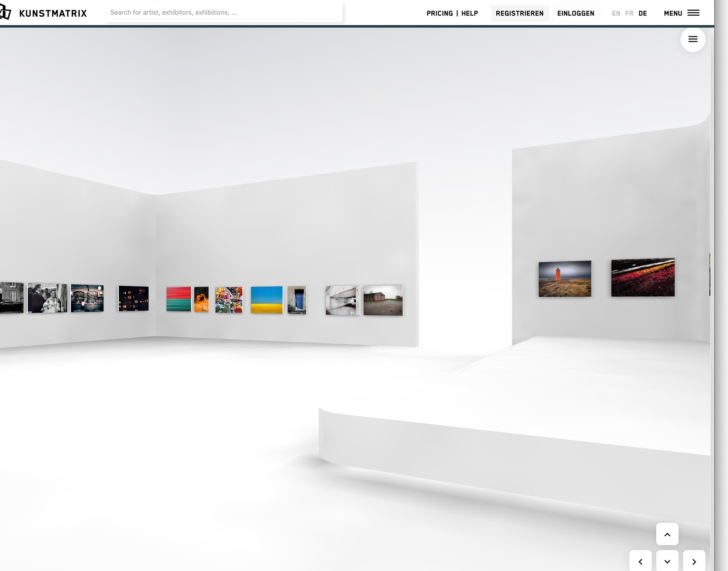View the red flower field photograph
The width and height of the screenshot is (728, 571).
pyautogui.click(x=643, y=277)
